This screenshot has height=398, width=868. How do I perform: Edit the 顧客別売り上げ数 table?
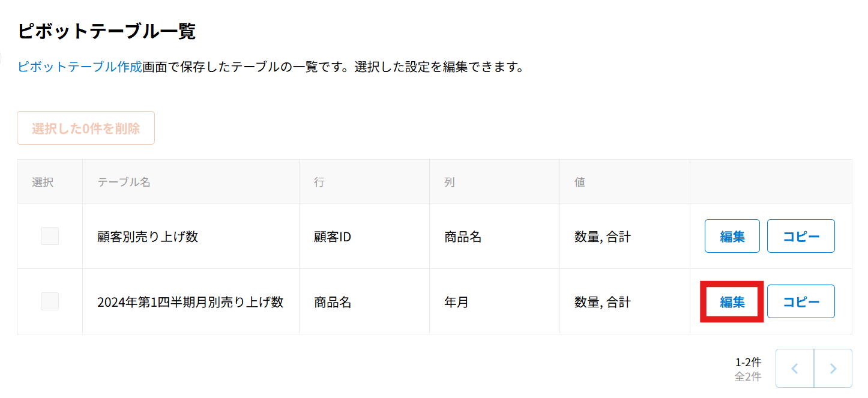[x=732, y=236]
